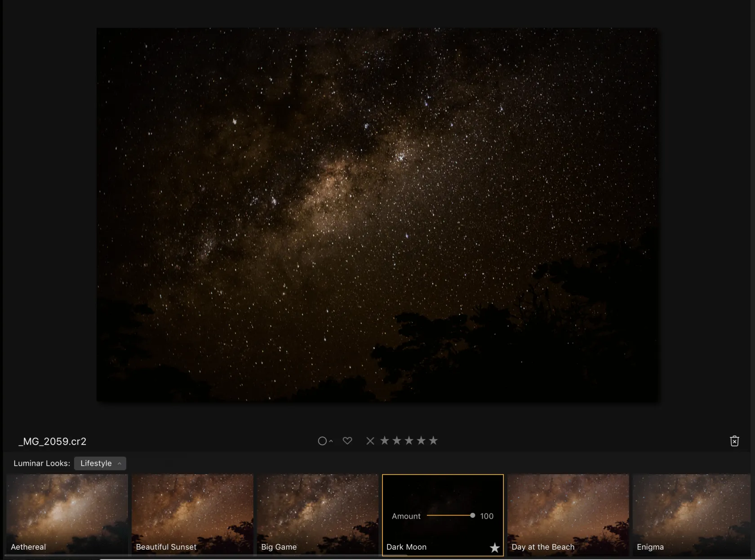This screenshot has width=755, height=560.
Task: Click the _MG_2059.cr2 file name
Action: click(x=53, y=441)
